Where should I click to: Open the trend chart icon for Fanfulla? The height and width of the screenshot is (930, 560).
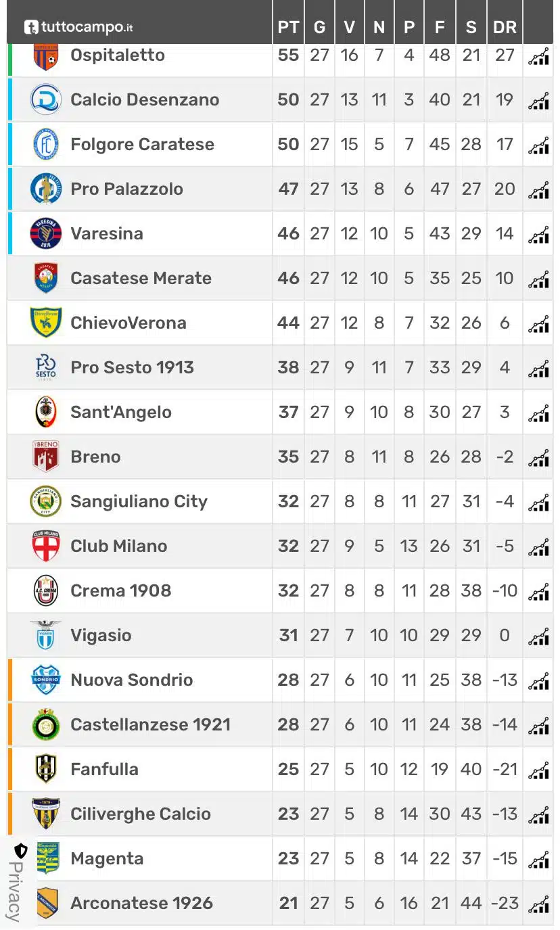tap(538, 772)
